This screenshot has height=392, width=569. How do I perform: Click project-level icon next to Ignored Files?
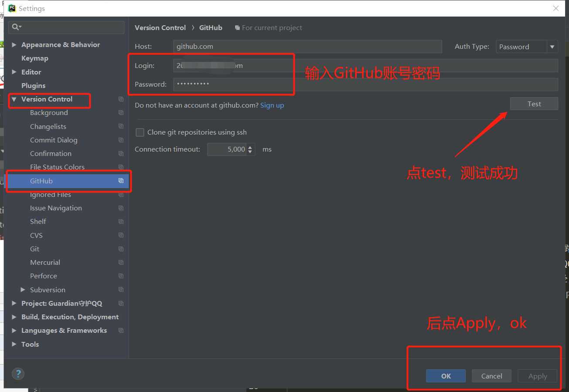pyautogui.click(x=121, y=195)
